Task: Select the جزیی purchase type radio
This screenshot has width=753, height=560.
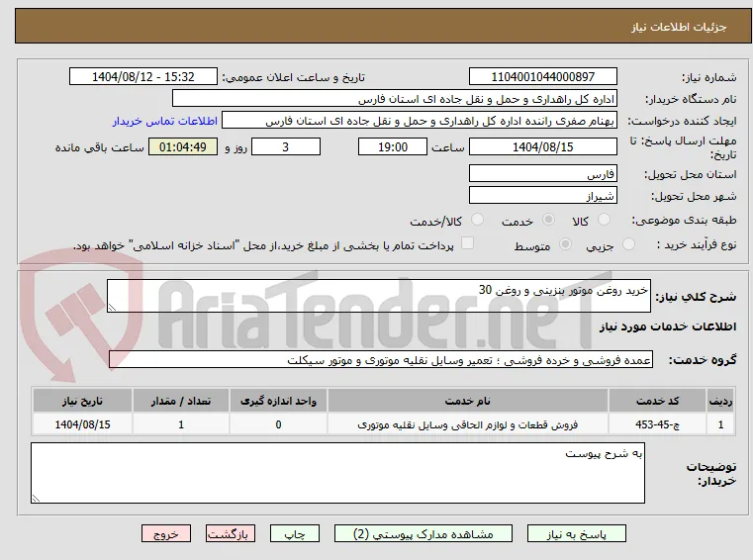Action: (628, 244)
